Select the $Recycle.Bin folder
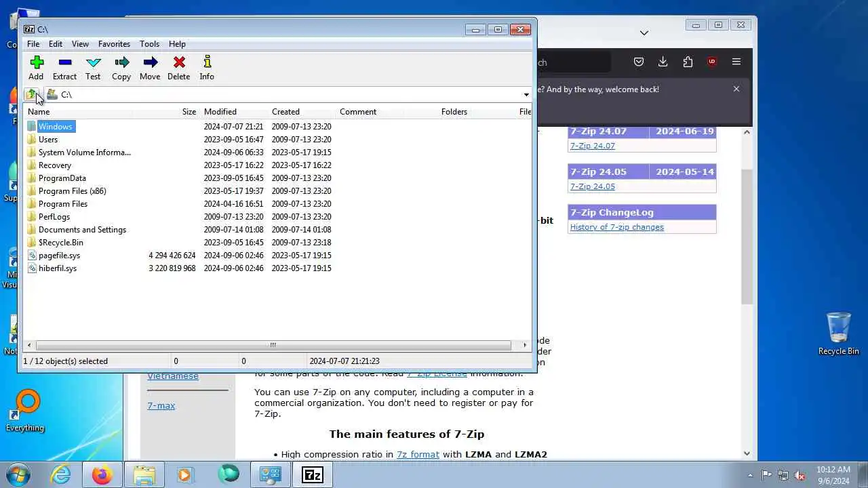This screenshot has height=488, width=868. (x=61, y=243)
